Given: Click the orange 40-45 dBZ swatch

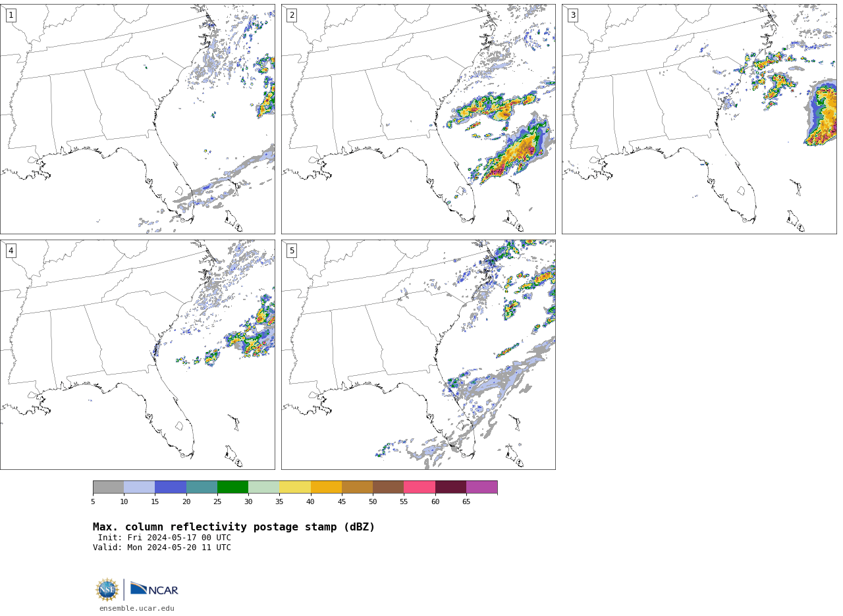Looking at the screenshot, I should click(326, 487).
